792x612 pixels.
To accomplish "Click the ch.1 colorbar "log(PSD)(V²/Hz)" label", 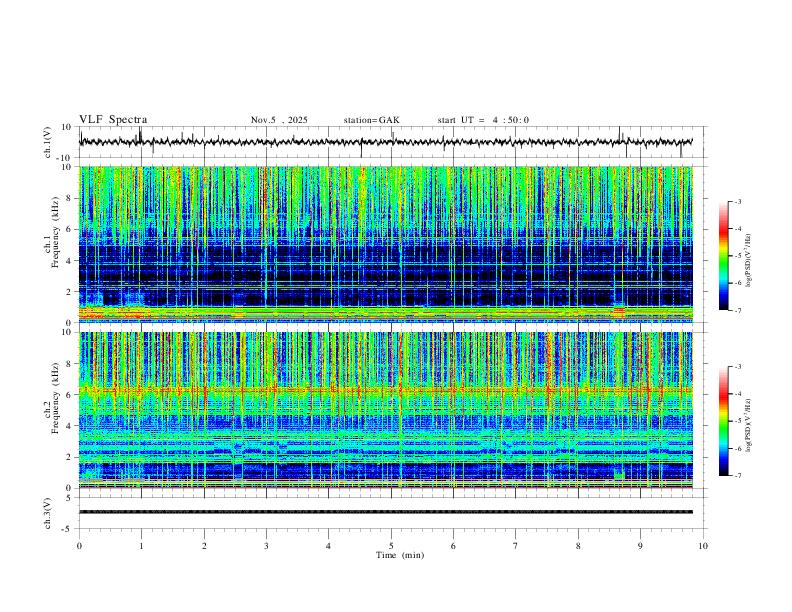I will tap(749, 261).
